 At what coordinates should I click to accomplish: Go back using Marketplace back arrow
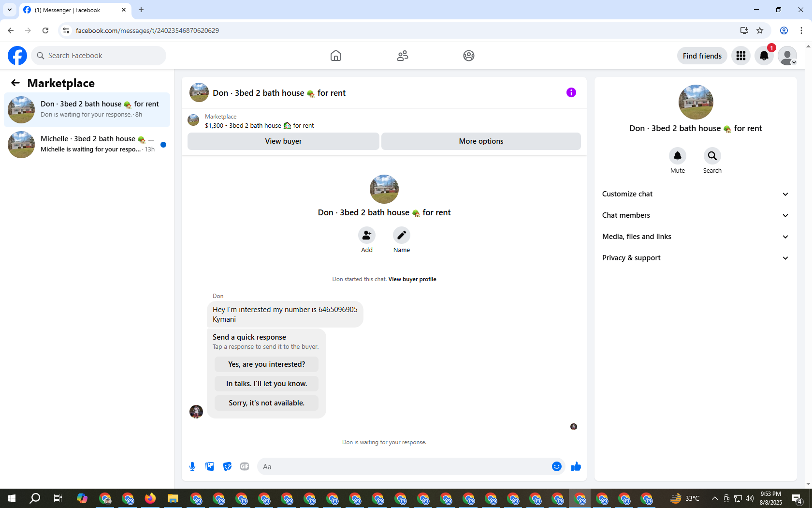pos(15,83)
